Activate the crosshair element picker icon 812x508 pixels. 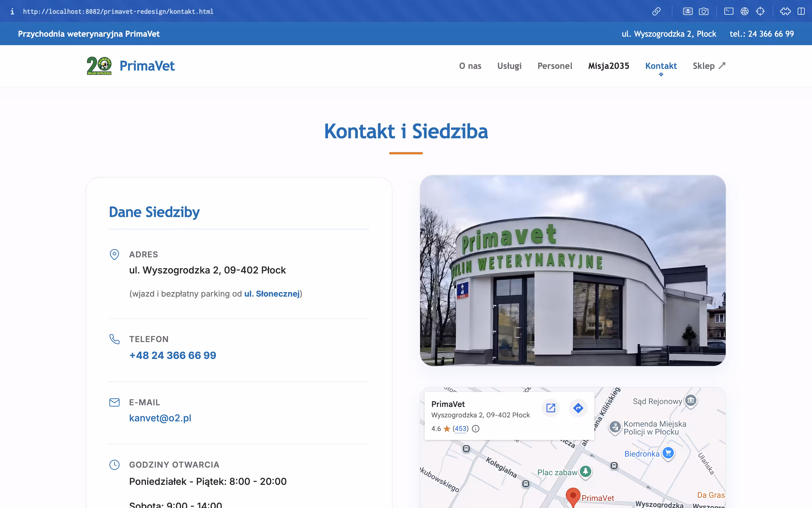click(x=760, y=11)
